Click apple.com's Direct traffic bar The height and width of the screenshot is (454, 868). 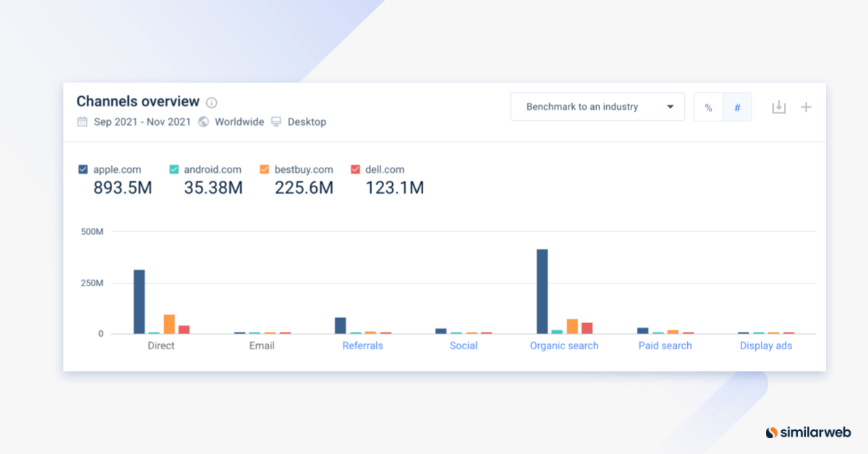tap(137, 300)
